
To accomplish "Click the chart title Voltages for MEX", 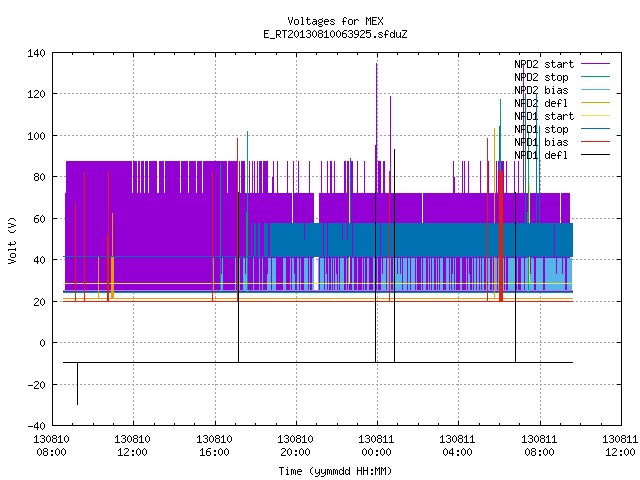I will (x=335, y=21).
